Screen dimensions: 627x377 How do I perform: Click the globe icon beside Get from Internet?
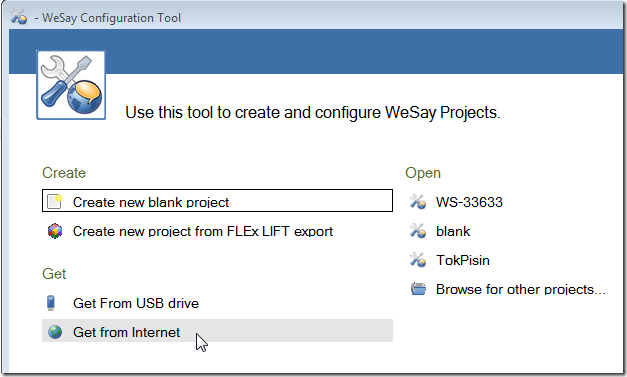point(55,332)
